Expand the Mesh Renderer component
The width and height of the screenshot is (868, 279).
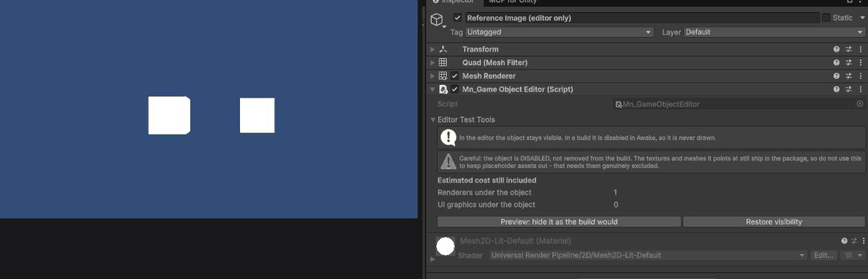[433, 76]
